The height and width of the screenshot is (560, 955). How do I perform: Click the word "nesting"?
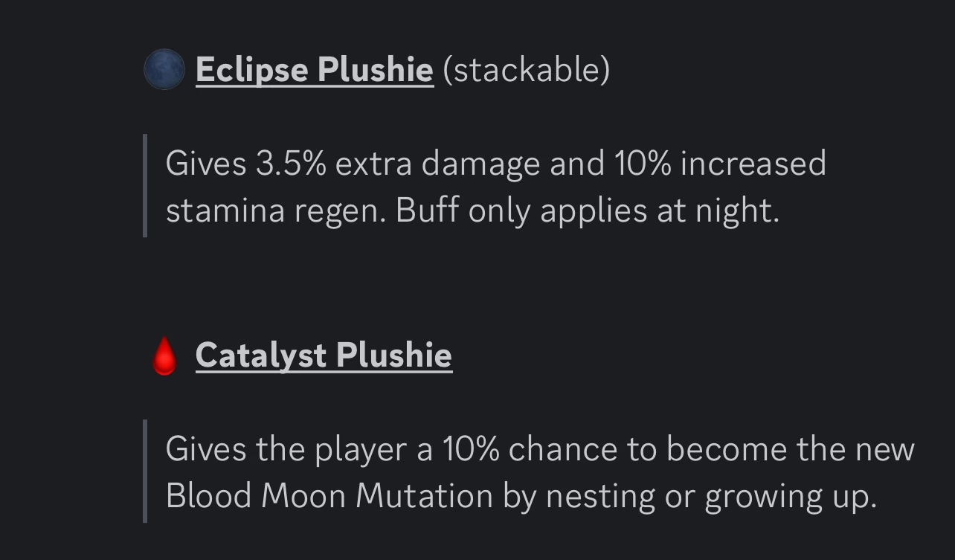[600, 496]
